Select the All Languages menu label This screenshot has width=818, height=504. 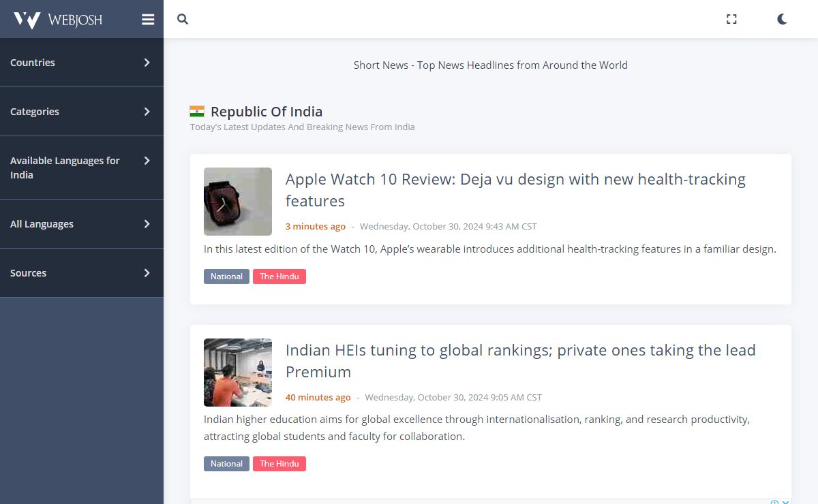42,224
